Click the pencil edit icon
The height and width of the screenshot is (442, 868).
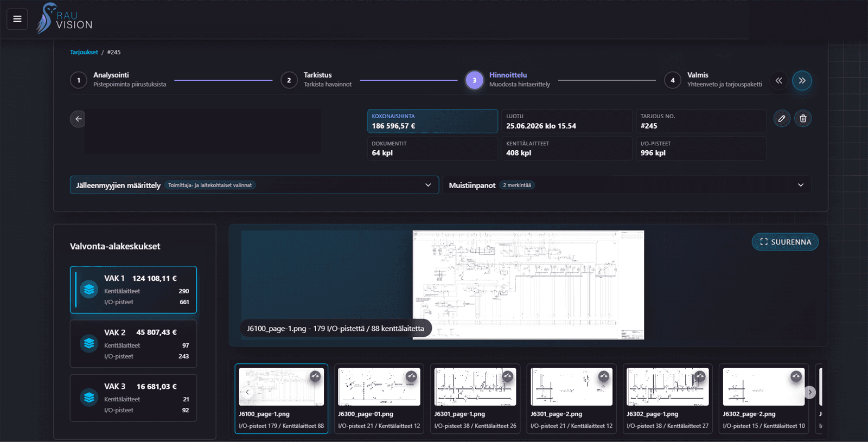click(x=781, y=118)
